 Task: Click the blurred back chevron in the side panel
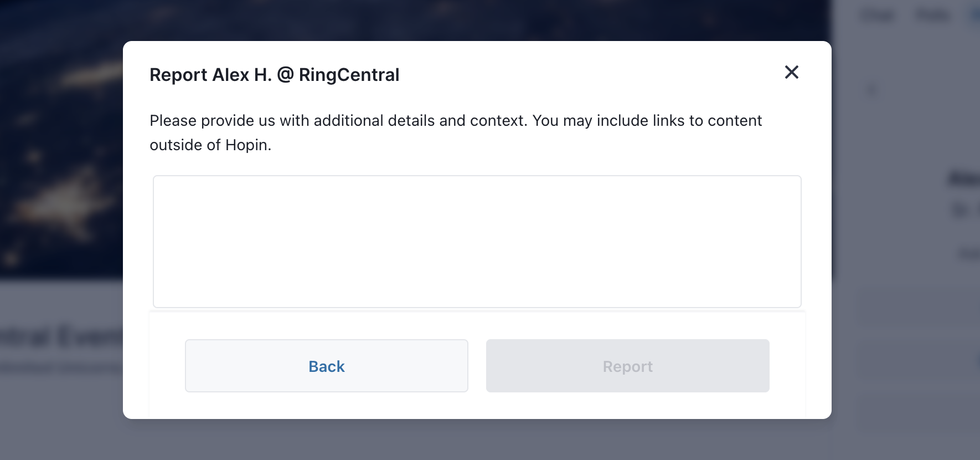coord(871,89)
